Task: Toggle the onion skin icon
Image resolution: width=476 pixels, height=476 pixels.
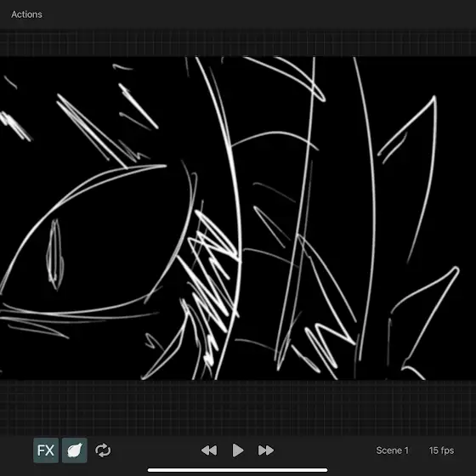Action: [x=75, y=450]
